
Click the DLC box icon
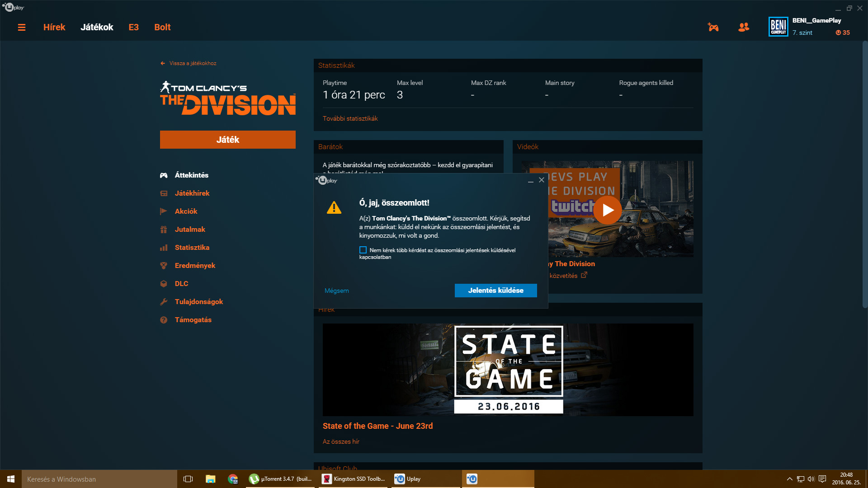point(164,284)
